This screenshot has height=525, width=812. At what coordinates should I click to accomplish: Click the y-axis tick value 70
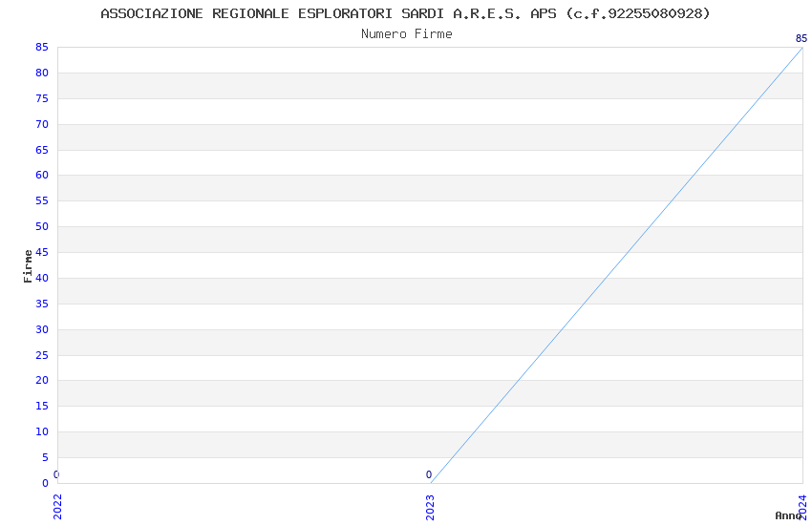pyautogui.click(x=42, y=124)
